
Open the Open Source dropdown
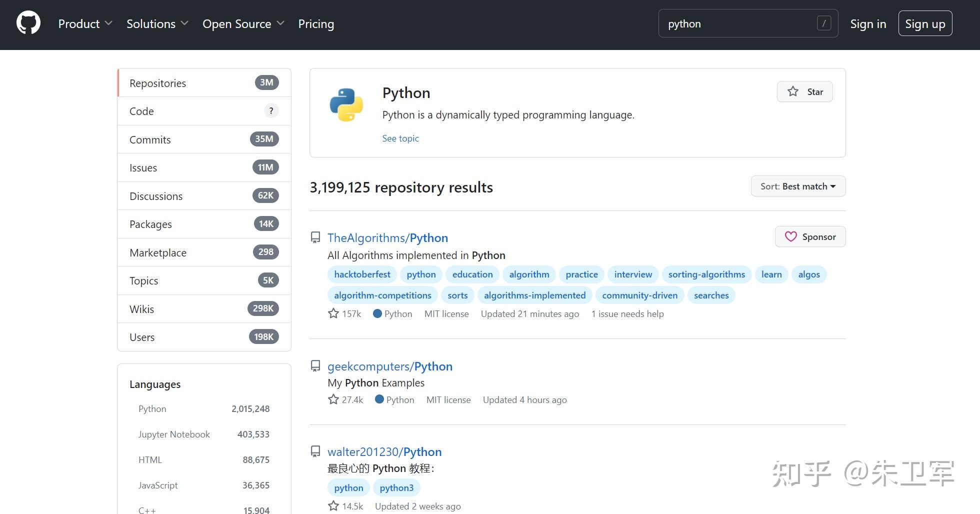(x=243, y=23)
